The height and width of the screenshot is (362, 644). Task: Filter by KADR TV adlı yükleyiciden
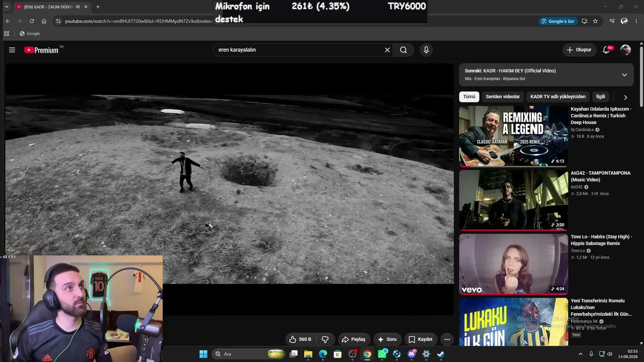(x=558, y=97)
